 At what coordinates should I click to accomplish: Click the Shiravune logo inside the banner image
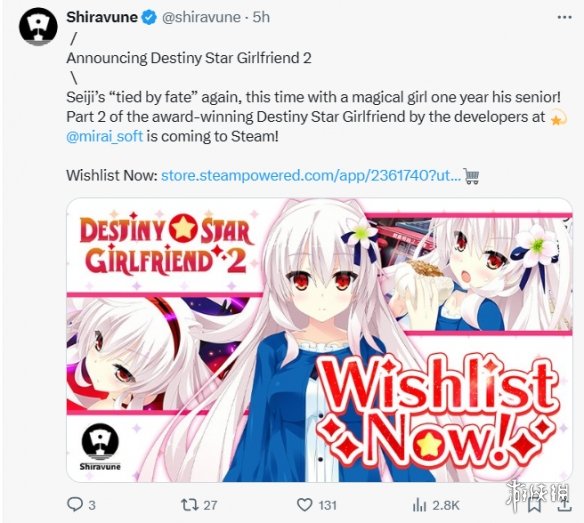tap(100, 446)
